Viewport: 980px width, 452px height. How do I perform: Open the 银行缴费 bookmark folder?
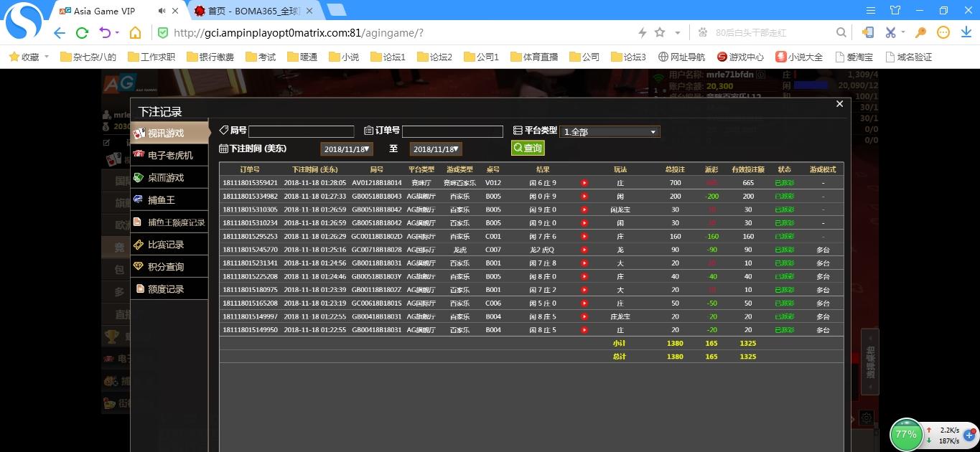tap(210, 57)
